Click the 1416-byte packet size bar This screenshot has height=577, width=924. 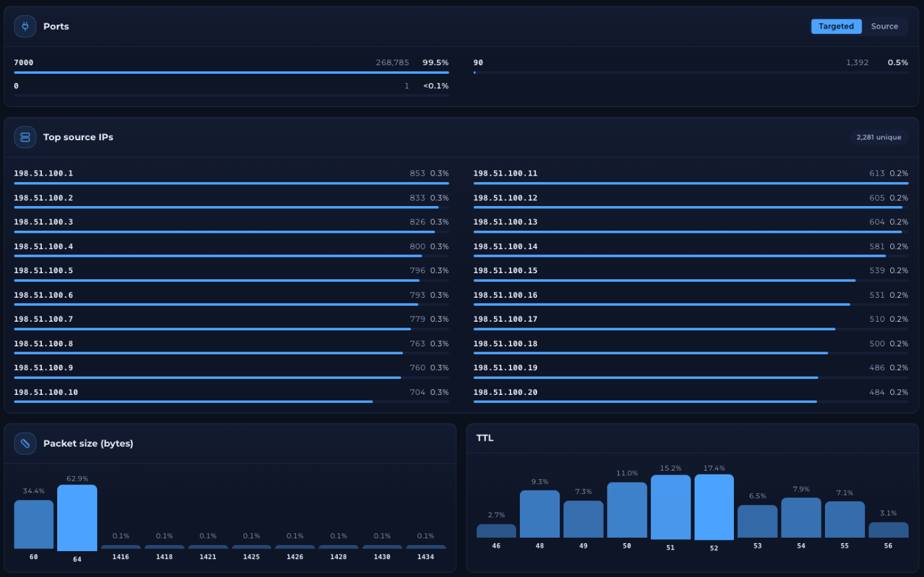coord(121,547)
